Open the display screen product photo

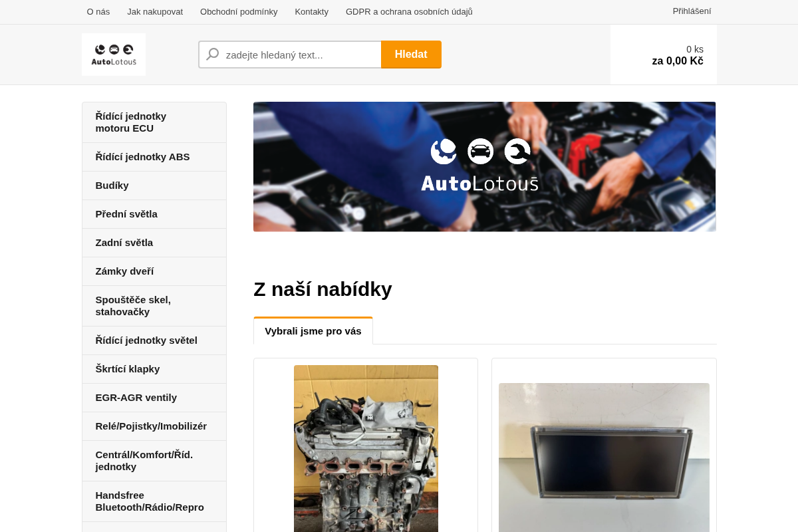click(604, 458)
